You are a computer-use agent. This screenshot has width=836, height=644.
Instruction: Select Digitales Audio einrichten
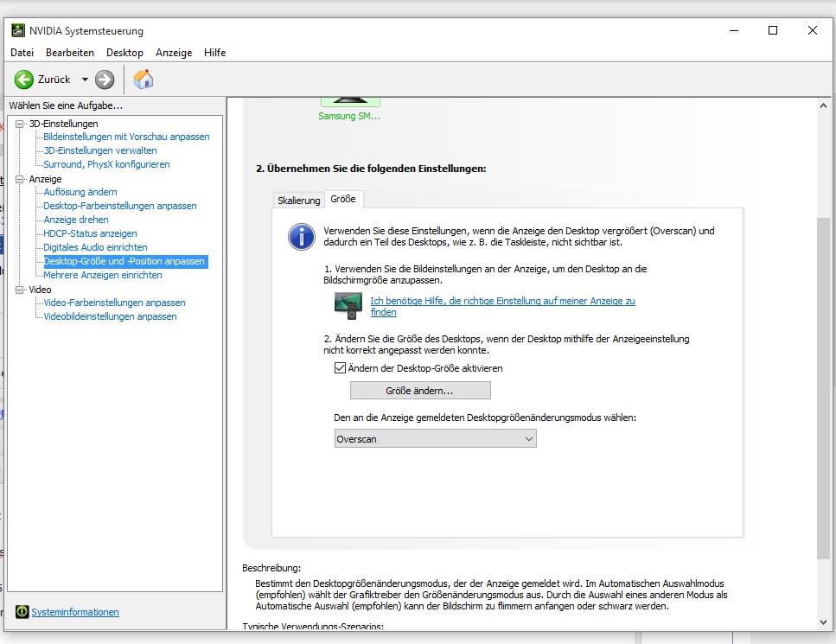pyautogui.click(x=95, y=247)
